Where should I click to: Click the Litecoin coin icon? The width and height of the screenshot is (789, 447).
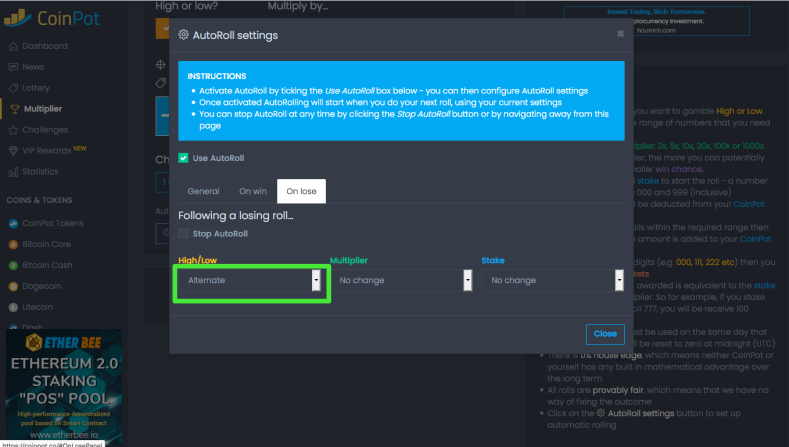click(14, 307)
